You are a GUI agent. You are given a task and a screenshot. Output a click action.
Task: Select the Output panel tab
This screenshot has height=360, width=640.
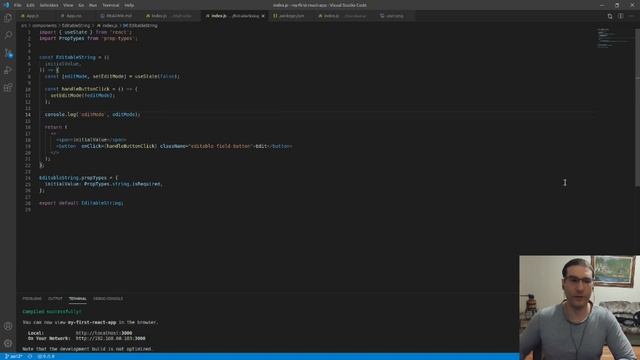[55, 298]
